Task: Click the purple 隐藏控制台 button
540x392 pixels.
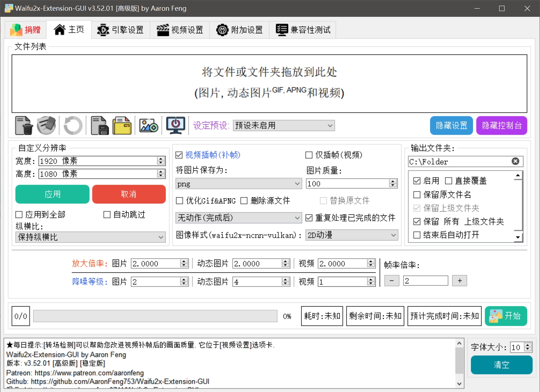Action: tap(501, 126)
